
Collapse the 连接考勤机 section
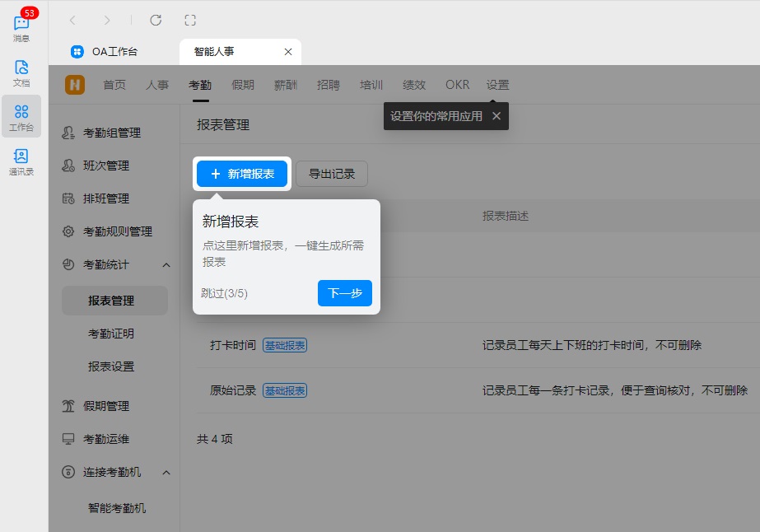[166, 472]
